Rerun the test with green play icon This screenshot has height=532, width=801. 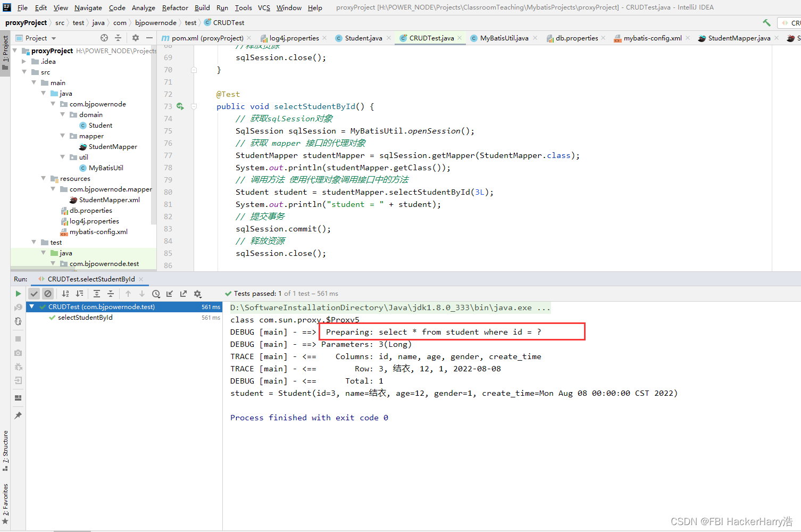click(18, 294)
